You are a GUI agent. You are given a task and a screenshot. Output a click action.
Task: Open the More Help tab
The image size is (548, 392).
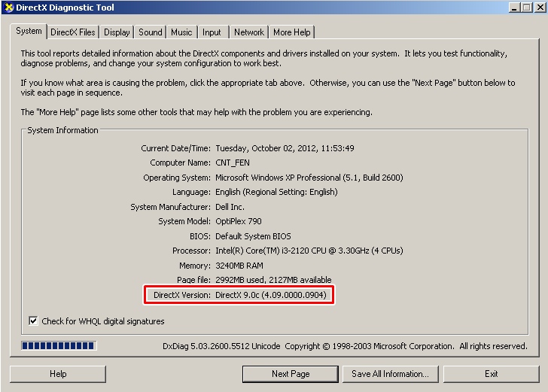[x=291, y=32]
